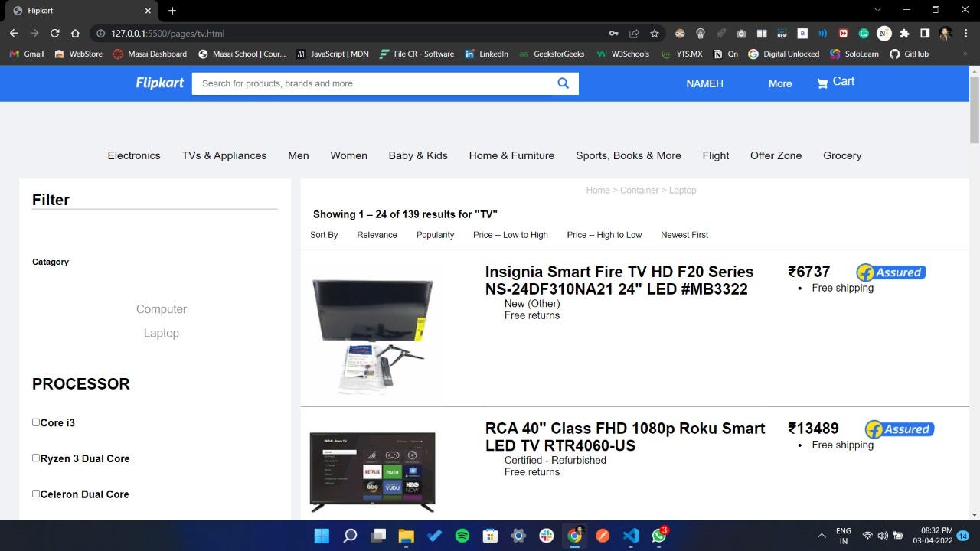Open Chrome's three-dot menu

(966, 33)
